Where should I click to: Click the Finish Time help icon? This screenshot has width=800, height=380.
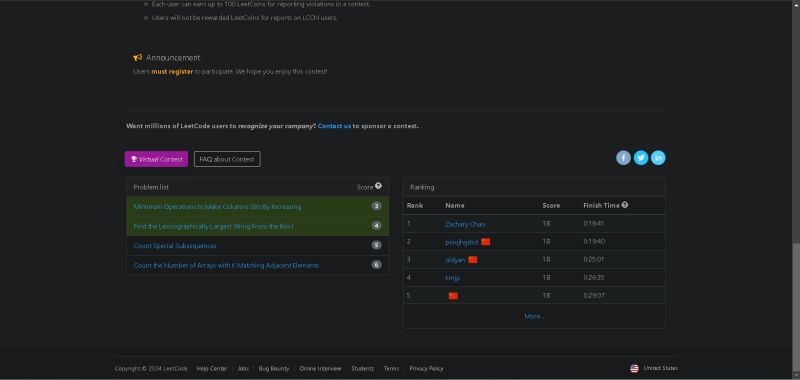click(x=625, y=205)
